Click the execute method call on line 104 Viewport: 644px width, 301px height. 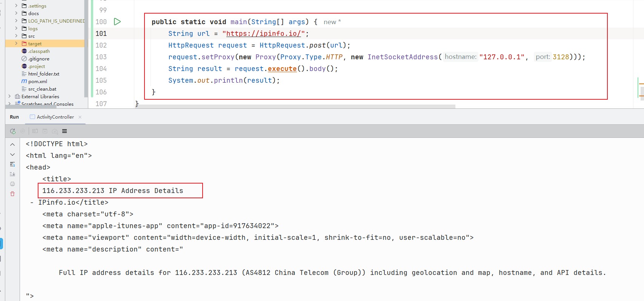coord(282,69)
